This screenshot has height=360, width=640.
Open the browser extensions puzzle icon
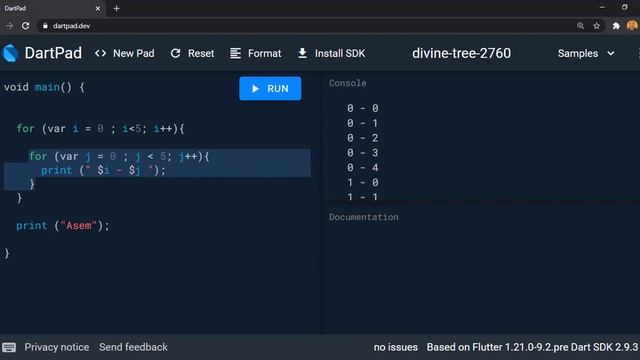(616, 26)
